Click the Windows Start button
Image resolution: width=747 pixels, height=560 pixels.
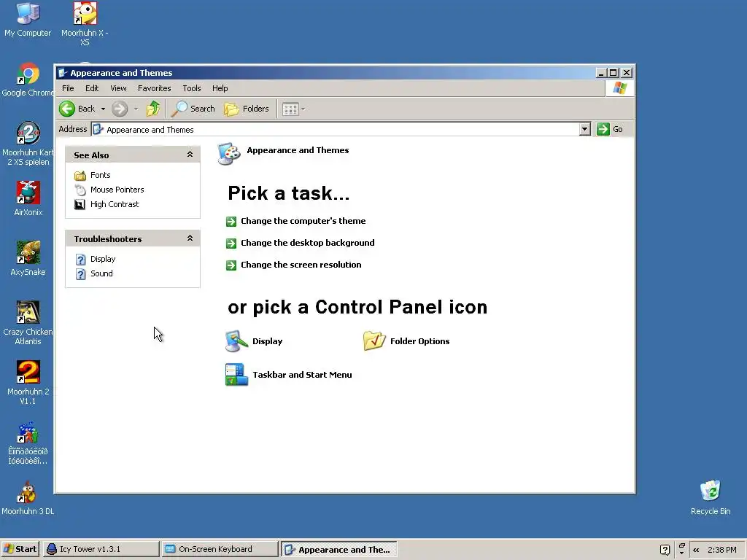[20, 549]
